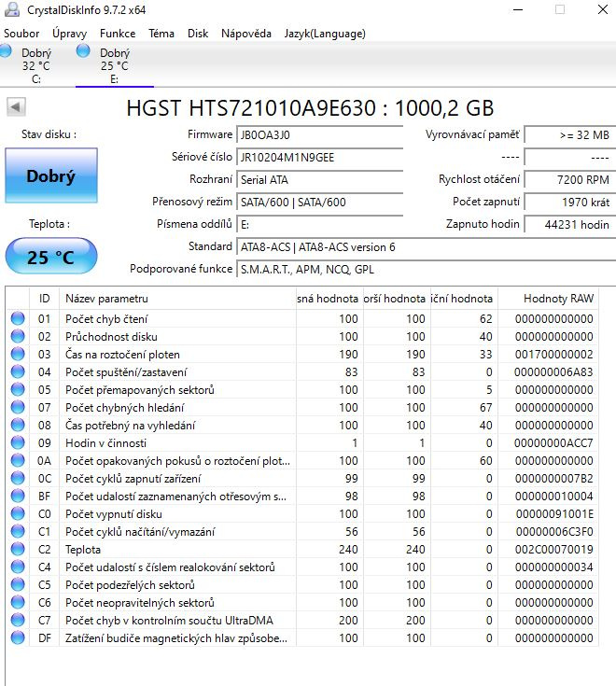Click status orb for Teplota row
The height and width of the screenshot is (686, 616).
[18, 550]
